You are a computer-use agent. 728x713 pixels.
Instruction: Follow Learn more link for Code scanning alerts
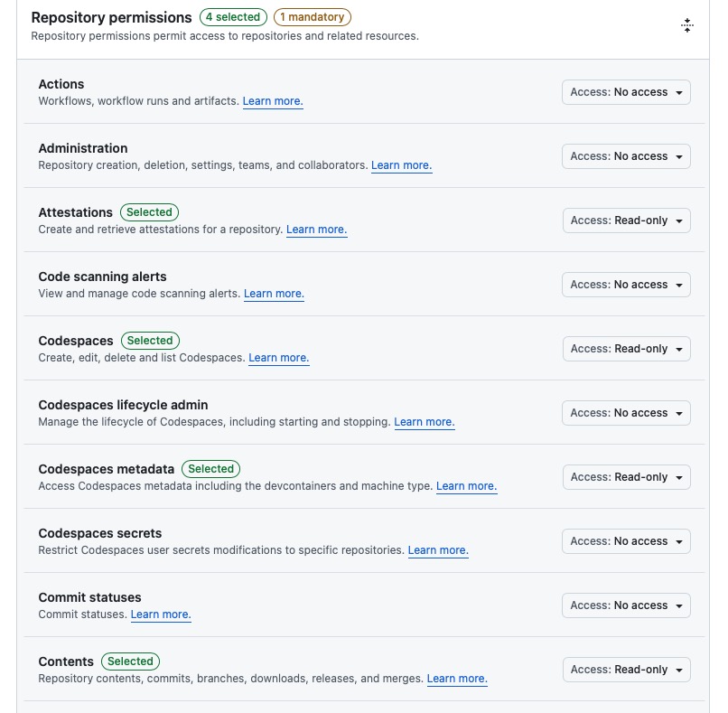click(x=274, y=294)
